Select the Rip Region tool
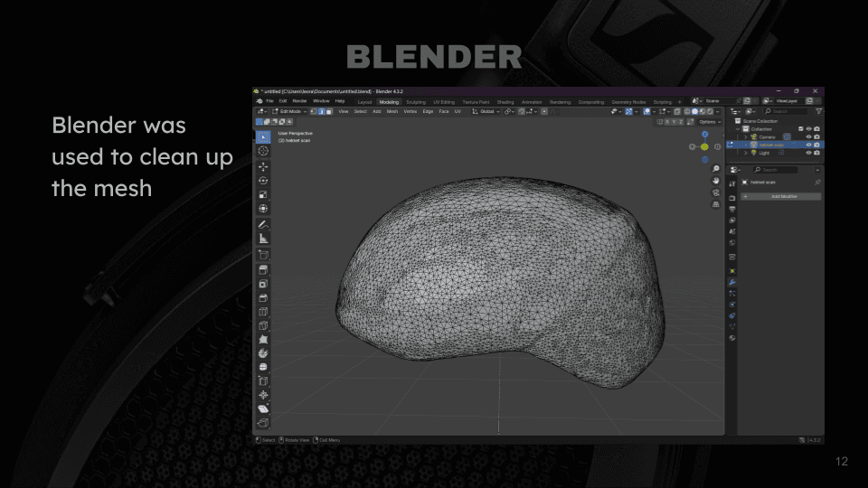This screenshot has height=488, width=868. (x=263, y=422)
